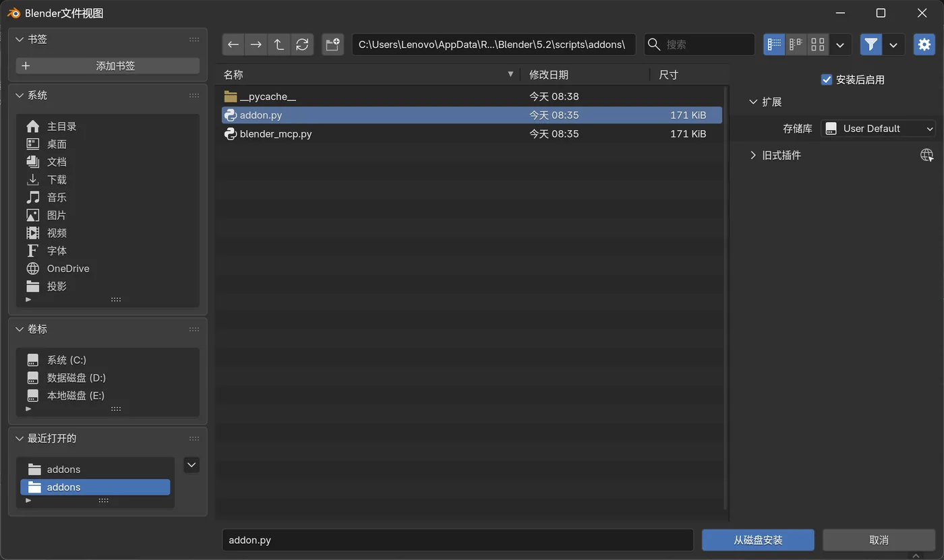Click the file name field showing addon.py

(458, 540)
